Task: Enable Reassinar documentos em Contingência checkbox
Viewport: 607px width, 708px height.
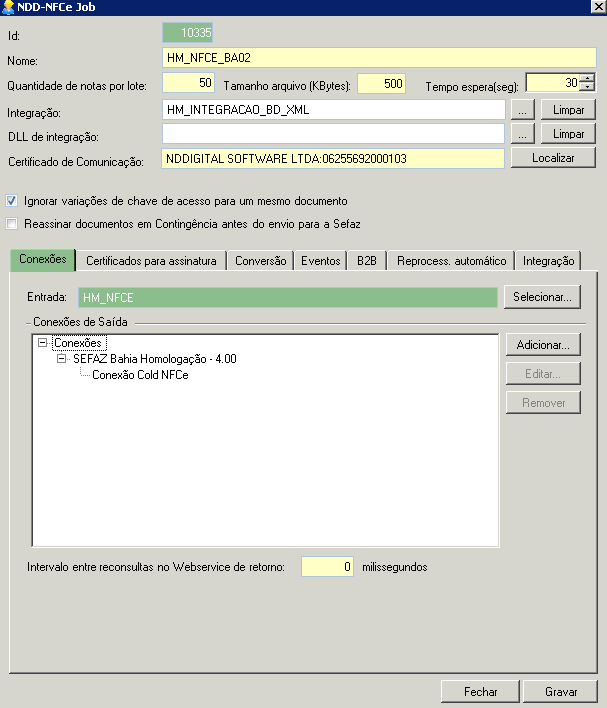Action: click(12, 223)
